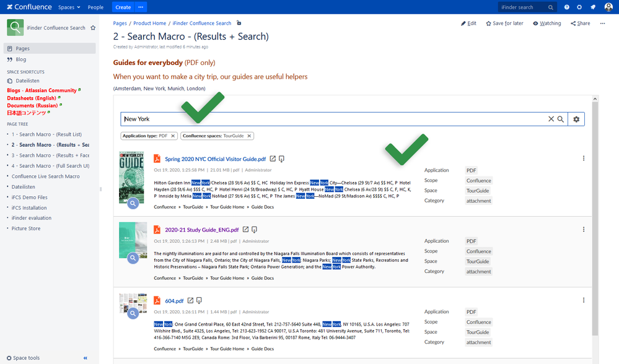Download 2020-21 Study Guide using the download icon

point(253,230)
